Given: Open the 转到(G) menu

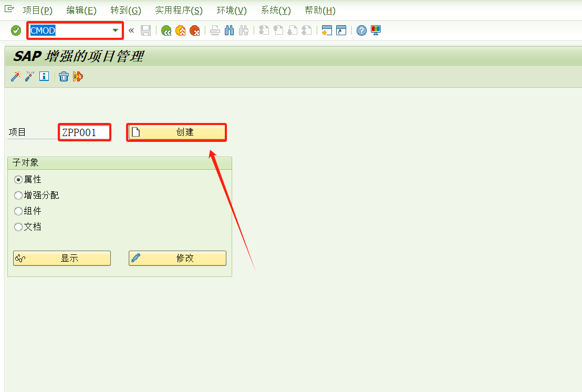Looking at the screenshot, I should pos(126,11).
